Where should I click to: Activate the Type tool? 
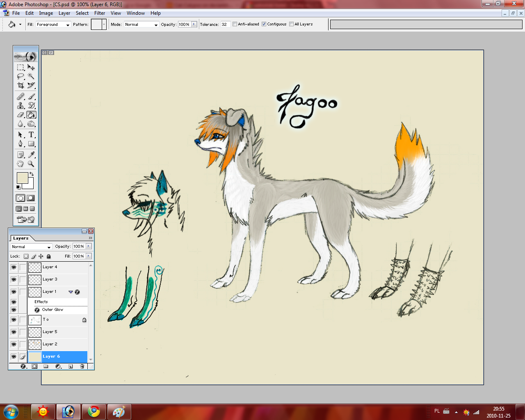coord(32,135)
